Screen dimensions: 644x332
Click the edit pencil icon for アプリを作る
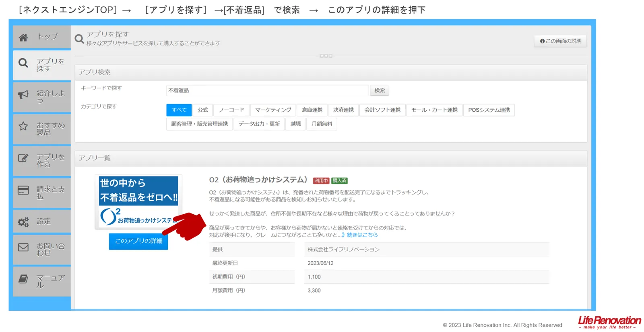(x=23, y=158)
